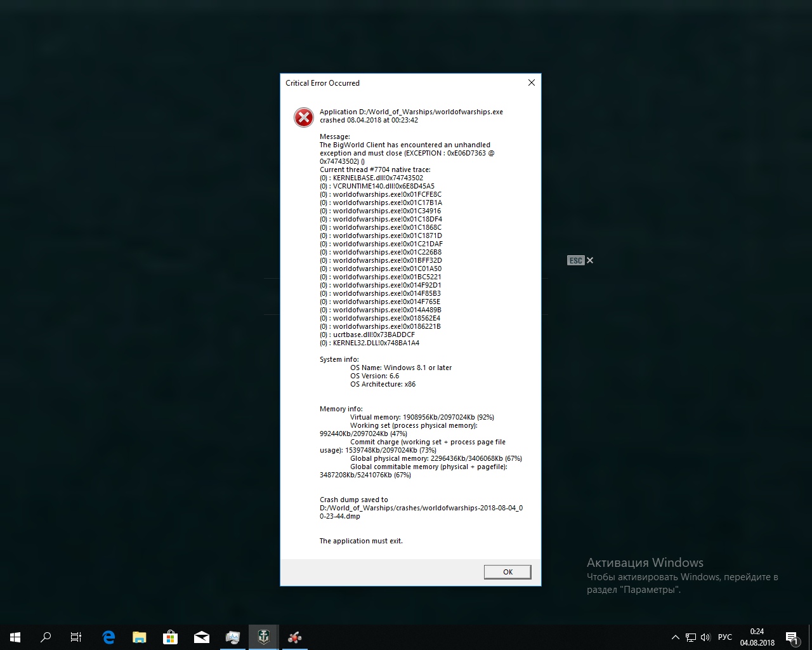812x650 pixels.
Task: Click the worldofwarships.exe!0x01C1871D trace line
Action: click(x=381, y=235)
